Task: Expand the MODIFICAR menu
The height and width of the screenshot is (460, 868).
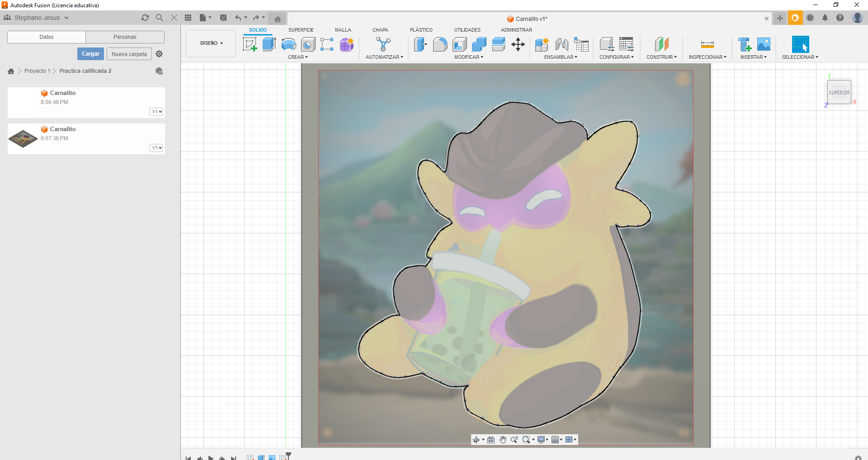Action: tap(469, 57)
